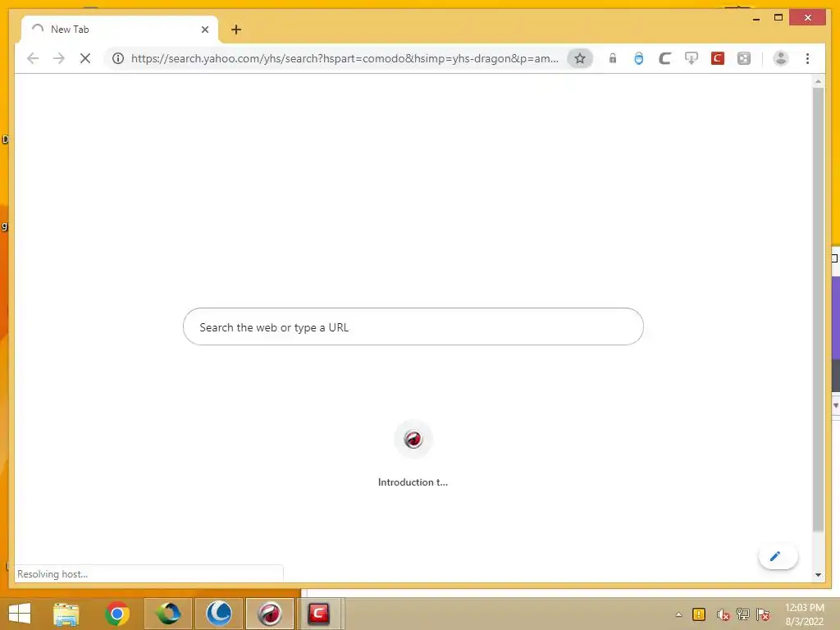Open the user profile avatar
This screenshot has width=840, height=630.
(781, 58)
